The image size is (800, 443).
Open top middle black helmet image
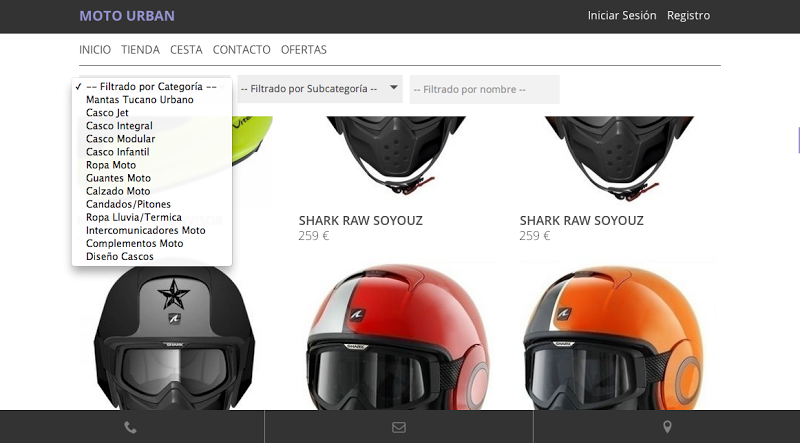396,156
